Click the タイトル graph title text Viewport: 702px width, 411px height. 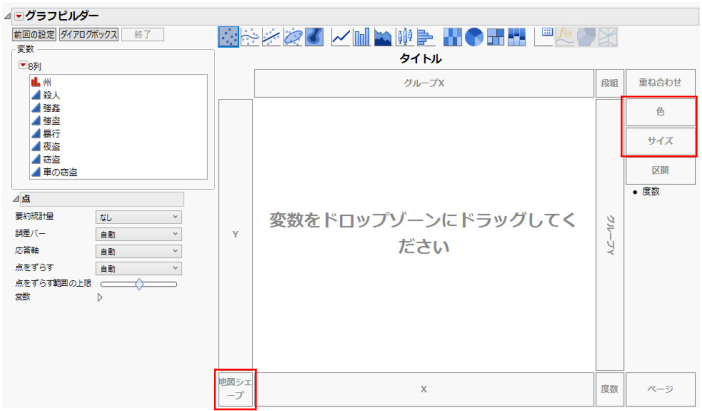420,59
